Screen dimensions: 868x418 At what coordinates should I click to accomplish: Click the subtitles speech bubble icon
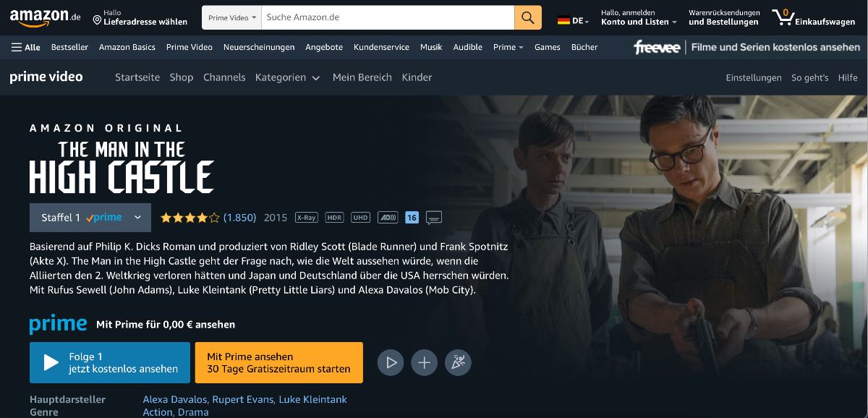(434, 218)
